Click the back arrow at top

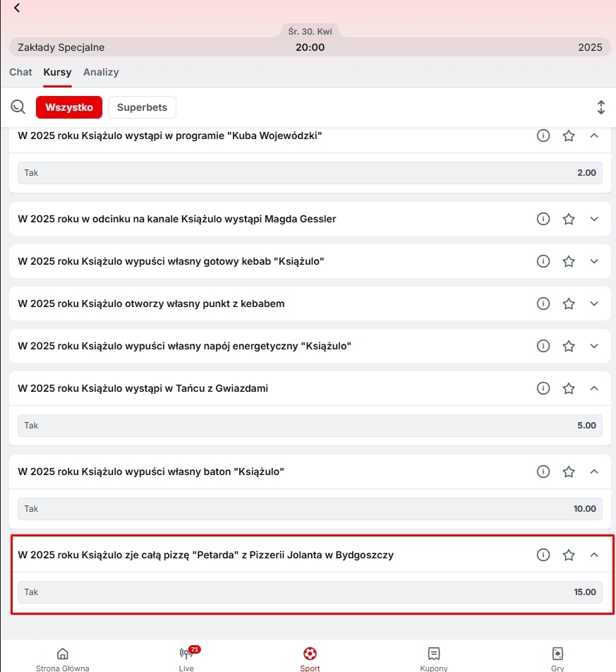pos(17,8)
